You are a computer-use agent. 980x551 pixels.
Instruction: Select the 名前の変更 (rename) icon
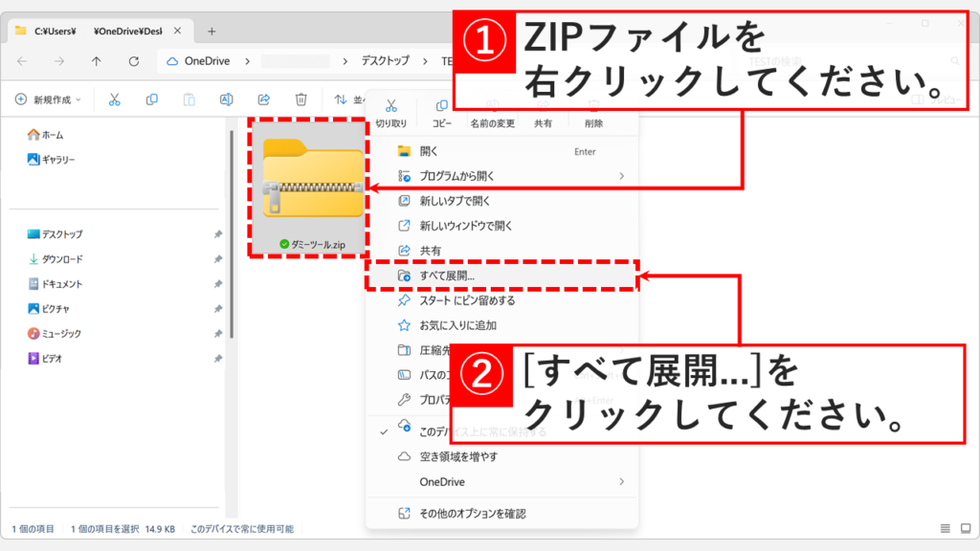point(494,105)
